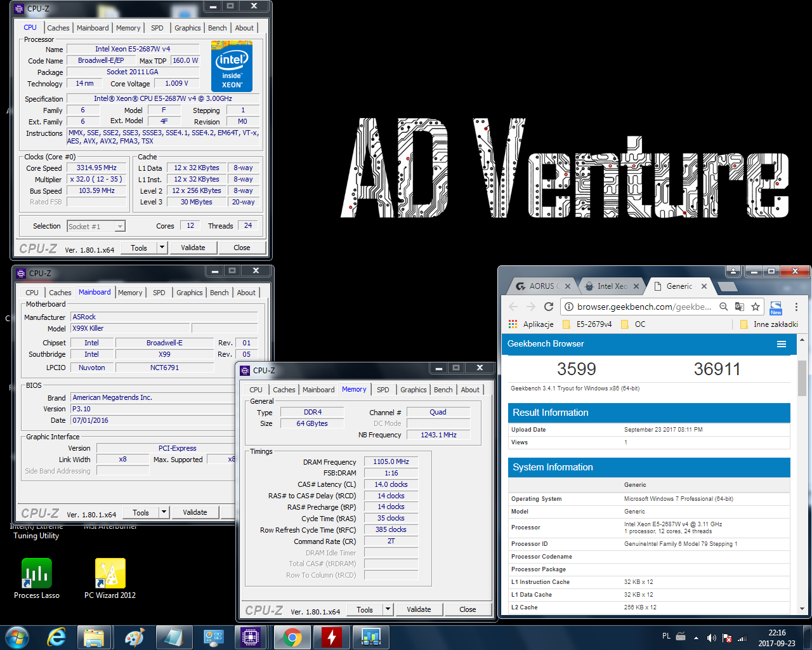Click the Core Speed value 3314.95 MHz
This screenshot has height=650, width=812.
click(x=97, y=168)
